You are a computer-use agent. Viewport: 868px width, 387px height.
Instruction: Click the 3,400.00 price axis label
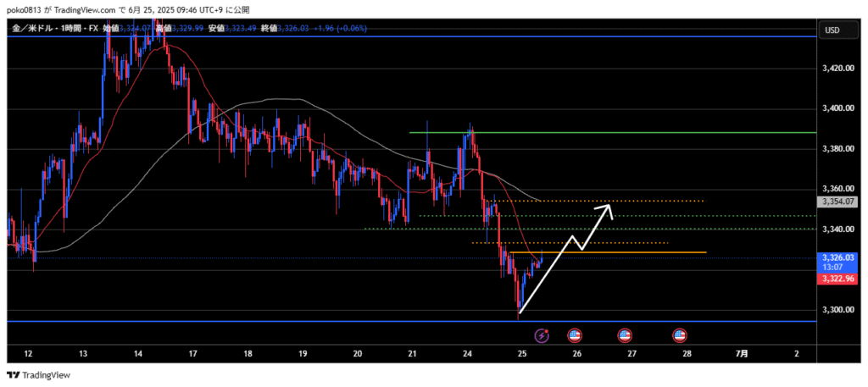coord(838,108)
